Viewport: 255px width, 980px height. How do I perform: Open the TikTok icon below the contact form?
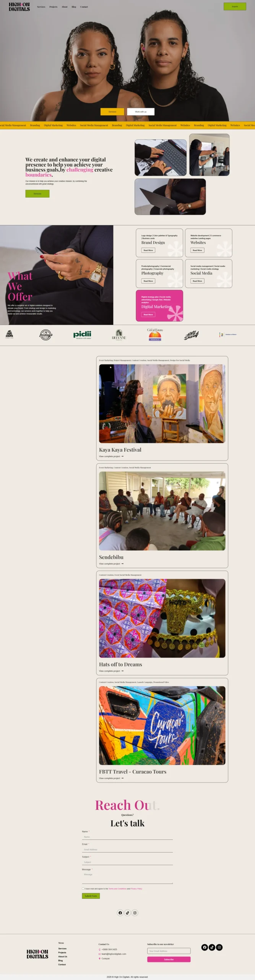tap(128, 913)
